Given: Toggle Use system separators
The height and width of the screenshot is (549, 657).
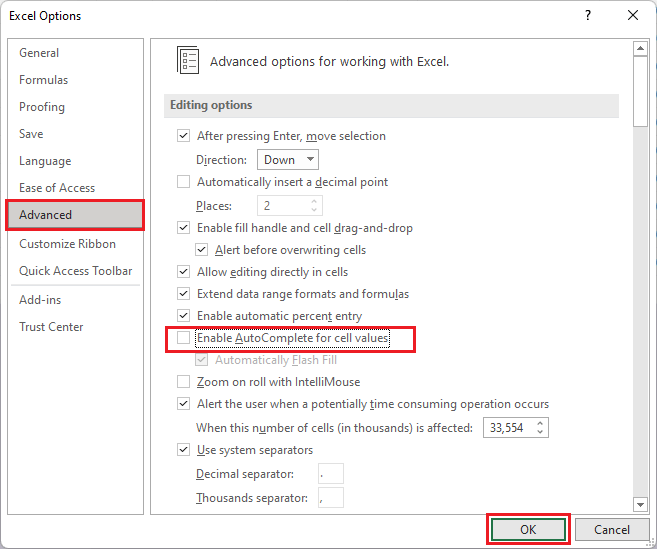Looking at the screenshot, I should 184,450.
